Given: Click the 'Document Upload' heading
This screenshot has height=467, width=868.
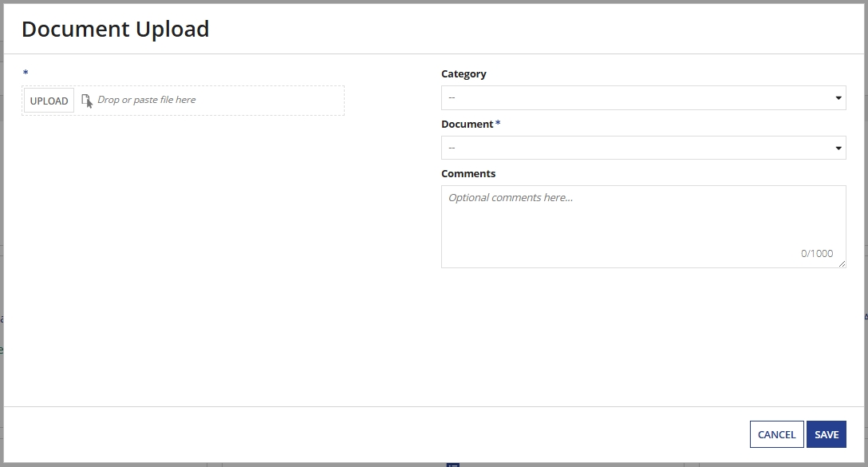Looking at the screenshot, I should [x=115, y=29].
